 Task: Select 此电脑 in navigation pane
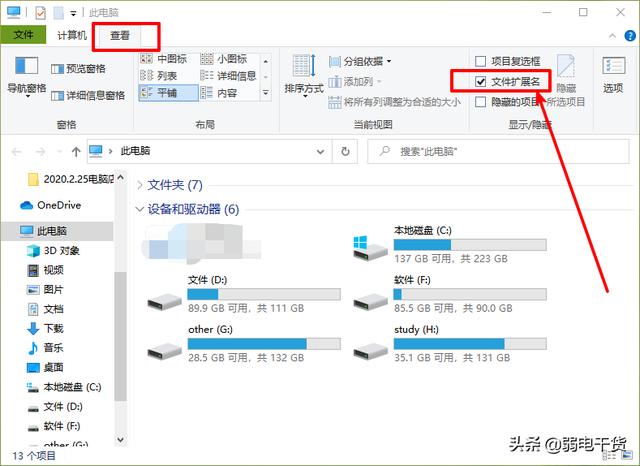(x=57, y=231)
